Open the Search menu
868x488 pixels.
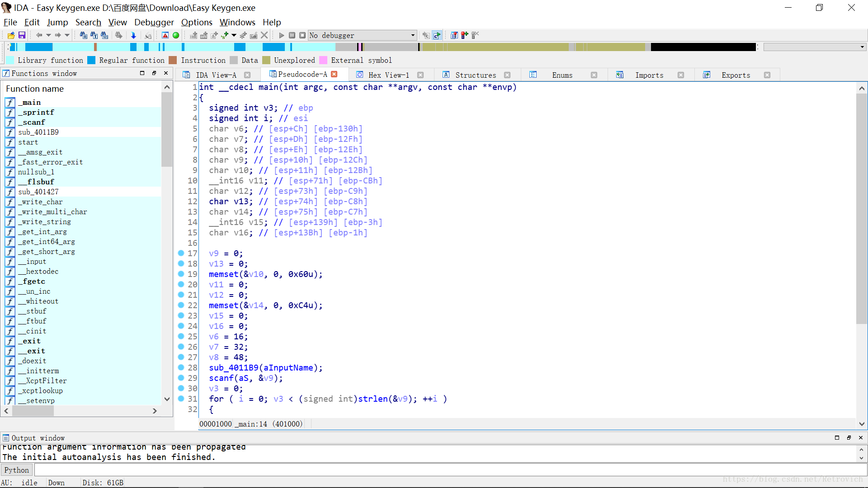pyautogui.click(x=88, y=22)
